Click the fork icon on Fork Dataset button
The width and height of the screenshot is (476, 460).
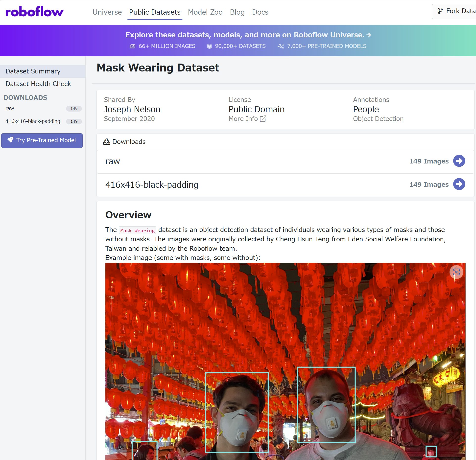[x=441, y=11]
